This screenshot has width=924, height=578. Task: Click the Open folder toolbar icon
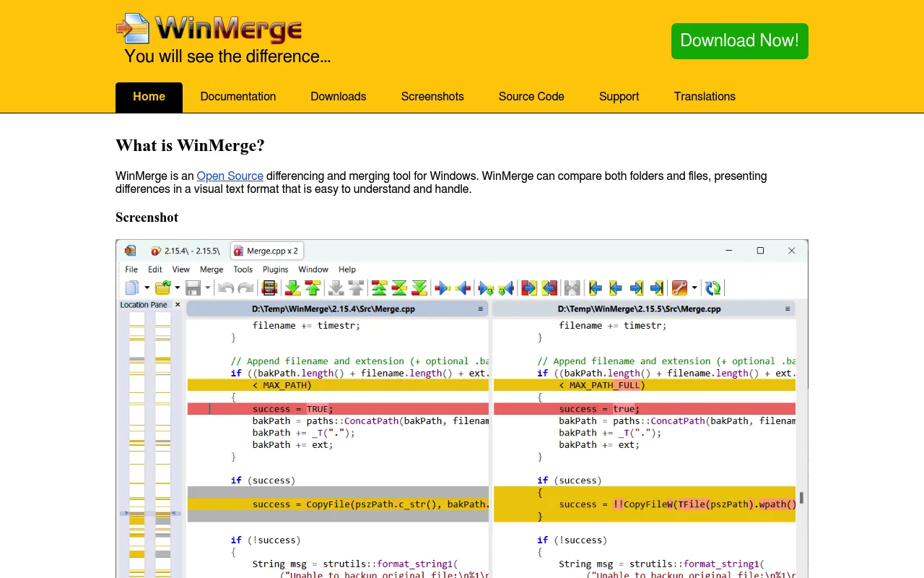(x=163, y=288)
